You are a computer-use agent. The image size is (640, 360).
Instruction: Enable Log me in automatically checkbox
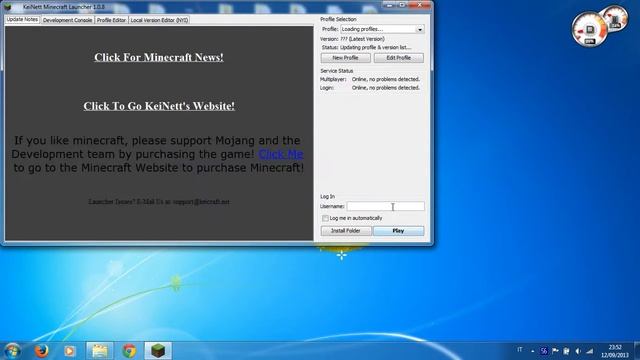point(325,218)
